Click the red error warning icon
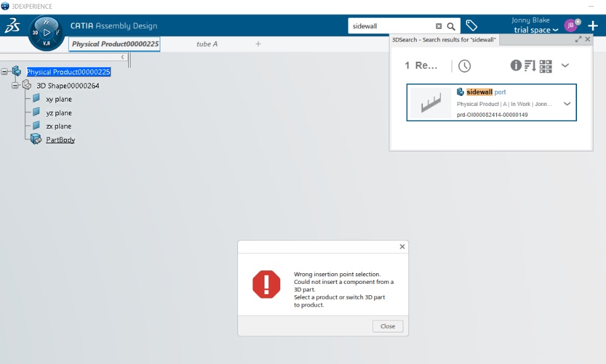The height and width of the screenshot is (364, 606). (x=266, y=285)
